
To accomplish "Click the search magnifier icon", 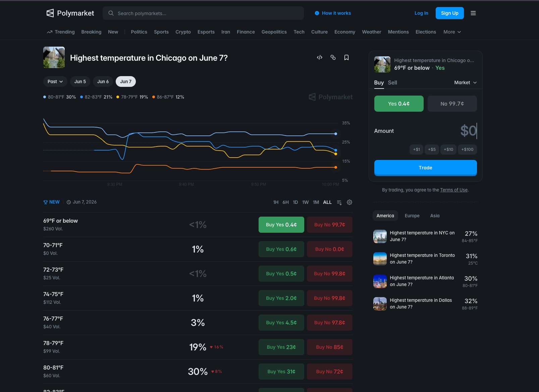I will 111,13.
